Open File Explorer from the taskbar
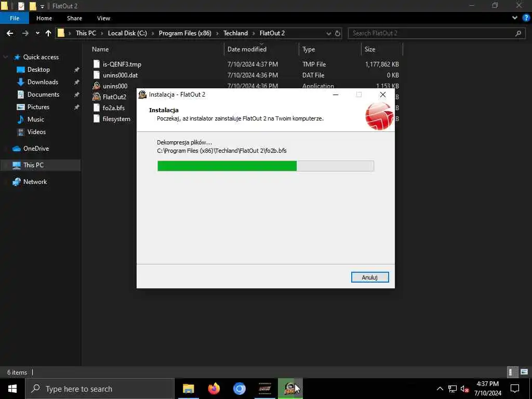The width and height of the screenshot is (532, 399). click(x=188, y=389)
